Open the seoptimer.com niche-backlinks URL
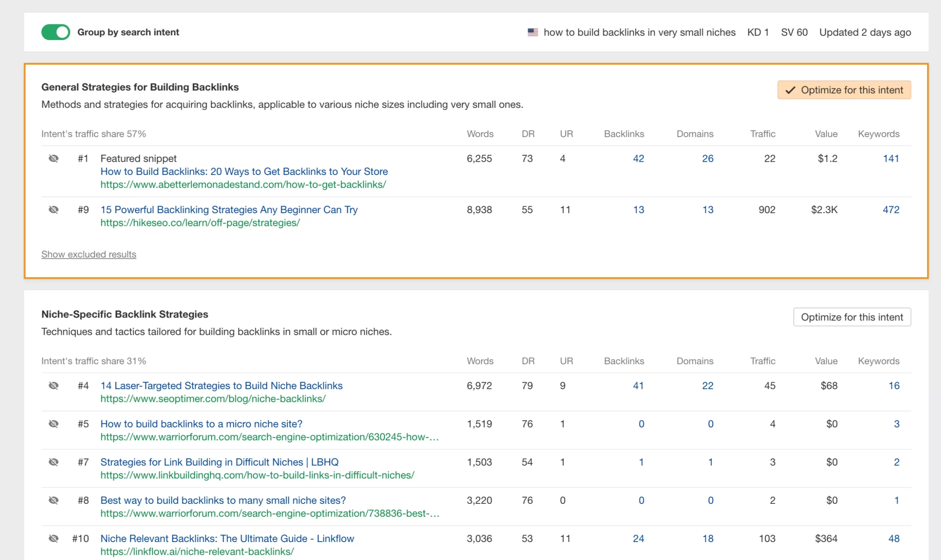Screen dimensions: 941x560 point(213,399)
